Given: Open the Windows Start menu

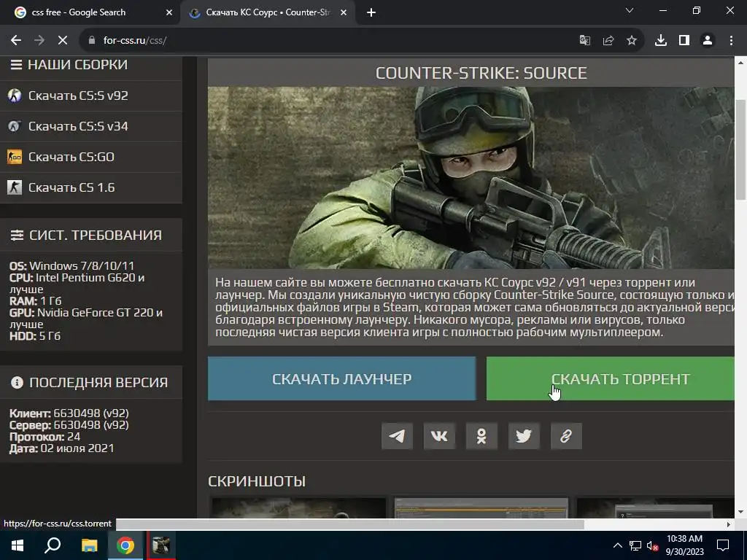Looking at the screenshot, I should (x=18, y=545).
